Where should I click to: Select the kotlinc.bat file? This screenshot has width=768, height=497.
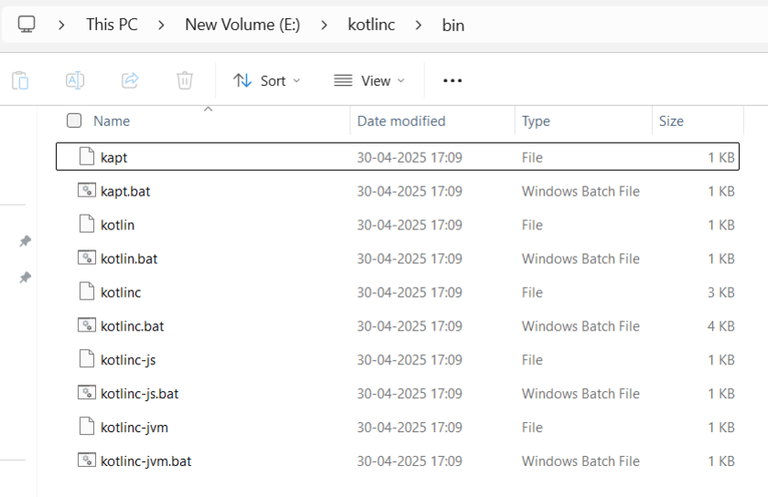click(132, 326)
